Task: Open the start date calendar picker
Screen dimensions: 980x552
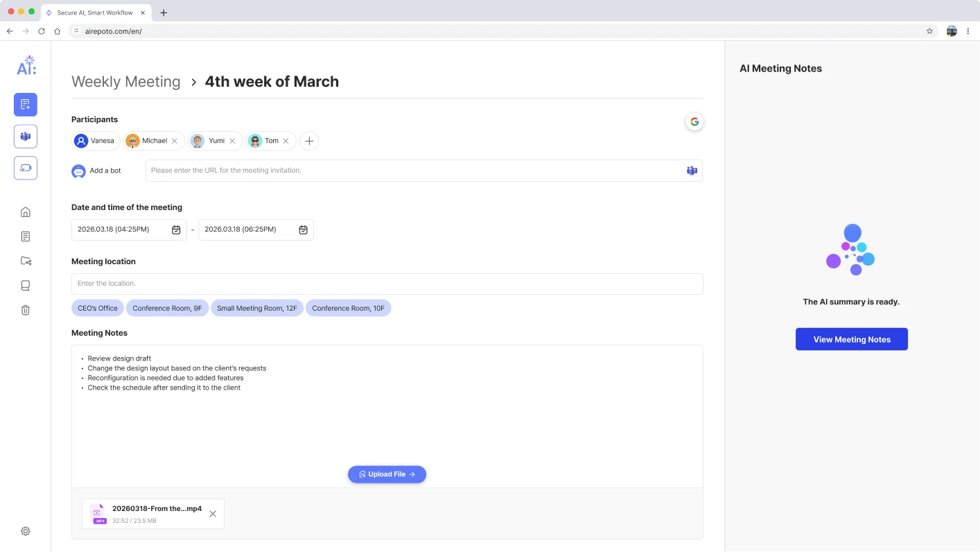Action: point(176,230)
